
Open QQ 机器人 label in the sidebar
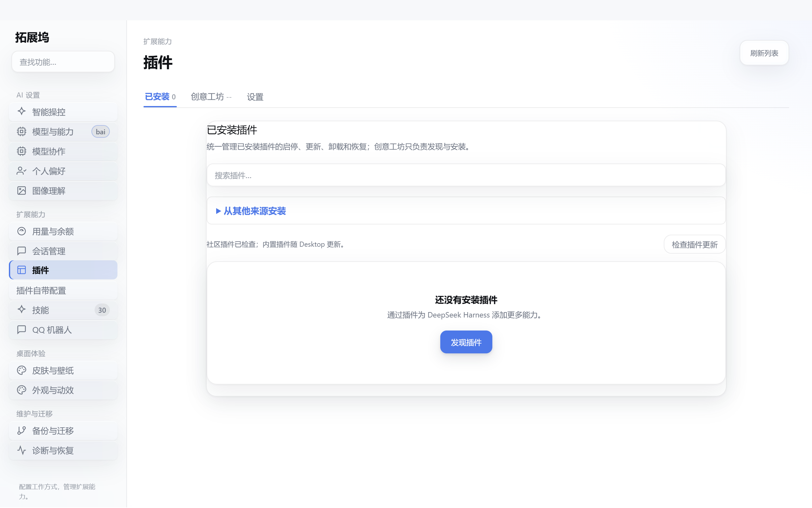[x=52, y=330]
